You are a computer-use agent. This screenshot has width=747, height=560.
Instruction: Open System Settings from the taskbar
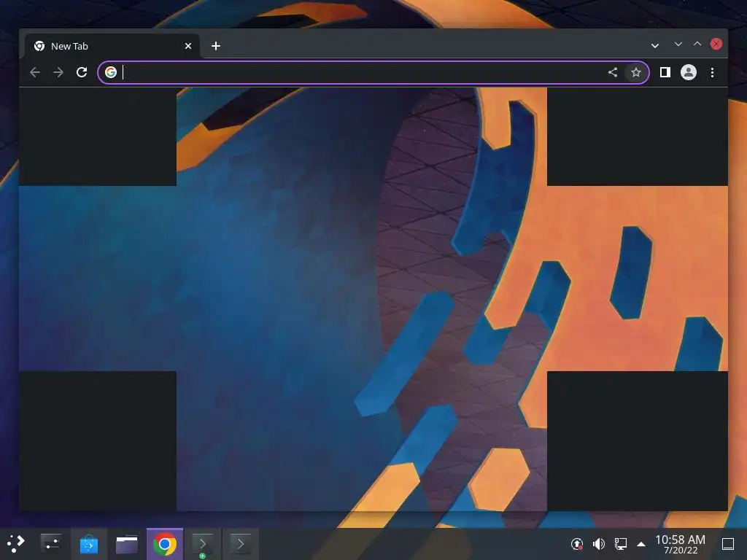click(51, 544)
